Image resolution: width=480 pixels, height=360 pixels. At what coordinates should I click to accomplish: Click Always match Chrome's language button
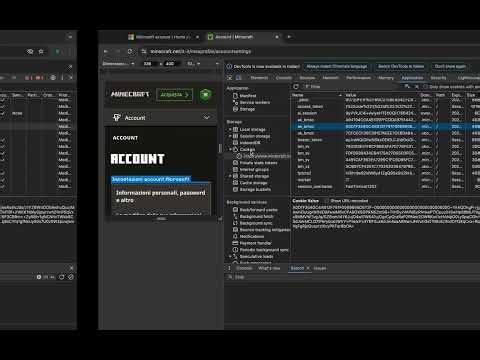pos(337,66)
